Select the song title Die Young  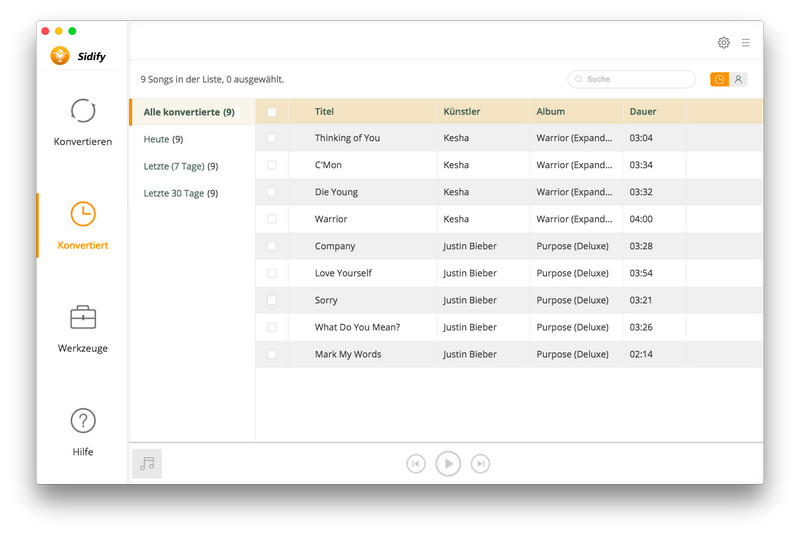pos(336,192)
